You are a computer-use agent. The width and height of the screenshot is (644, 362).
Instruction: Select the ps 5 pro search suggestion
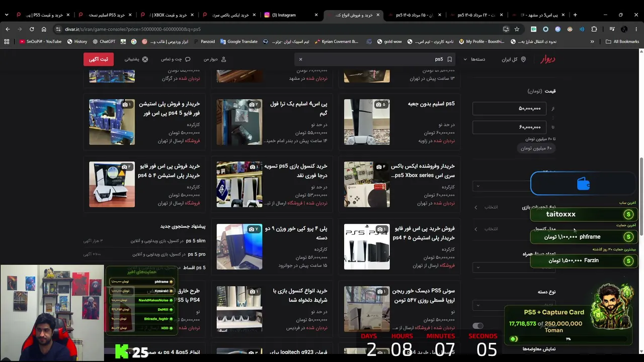point(196,254)
